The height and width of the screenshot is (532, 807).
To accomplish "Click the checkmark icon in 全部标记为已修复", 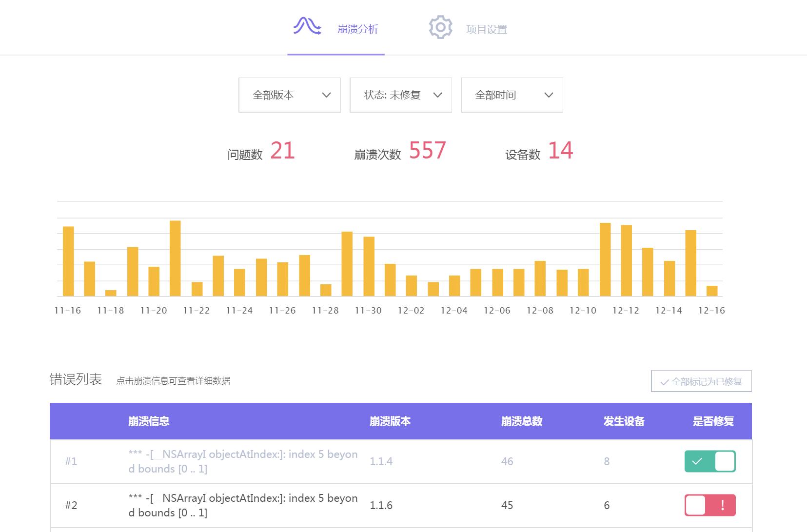I will 664,382.
